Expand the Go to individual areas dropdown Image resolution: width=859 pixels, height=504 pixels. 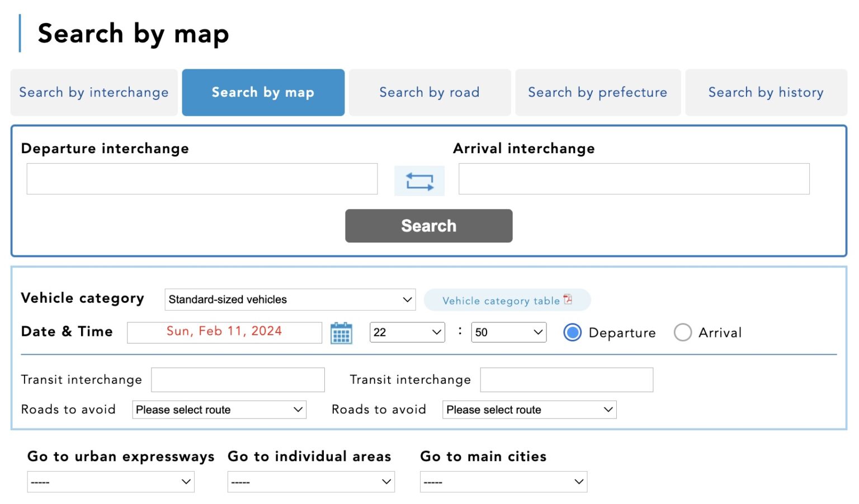tap(311, 481)
